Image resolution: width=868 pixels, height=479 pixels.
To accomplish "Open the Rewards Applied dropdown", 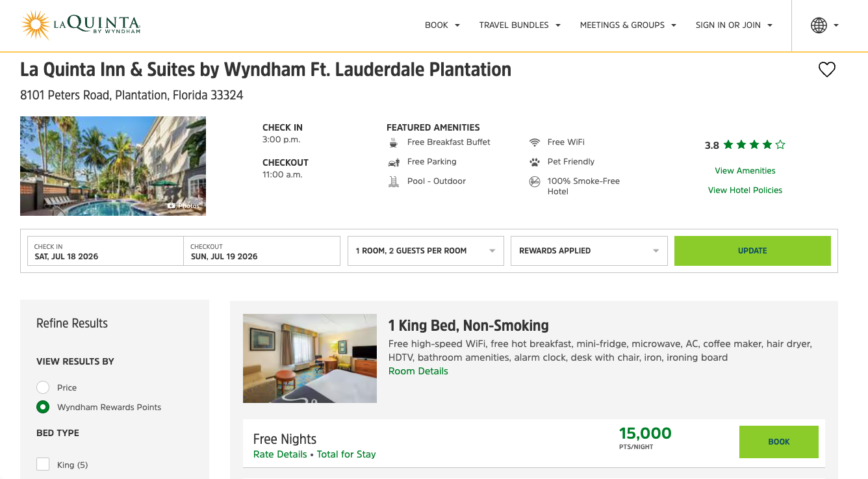I will pyautogui.click(x=589, y=250).
